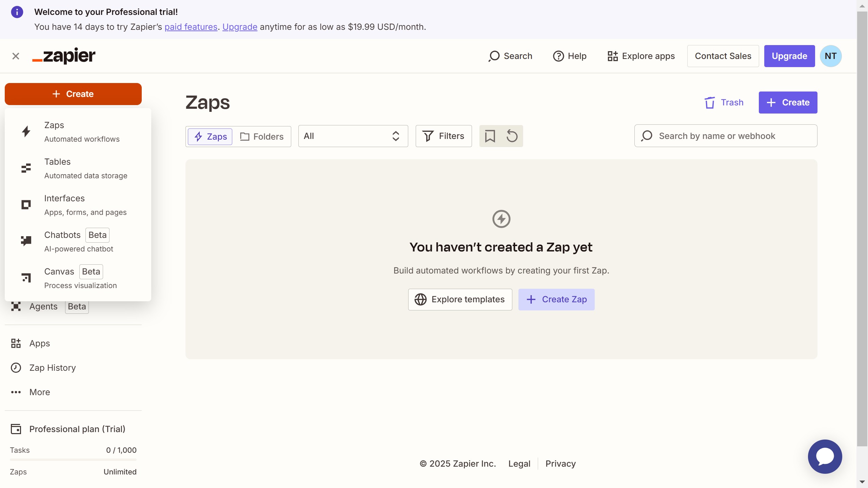The width and height of the screenshot is (868, 488).
Task: Click the globe icon on Explore templates
Action: click(x=420, y=300)
